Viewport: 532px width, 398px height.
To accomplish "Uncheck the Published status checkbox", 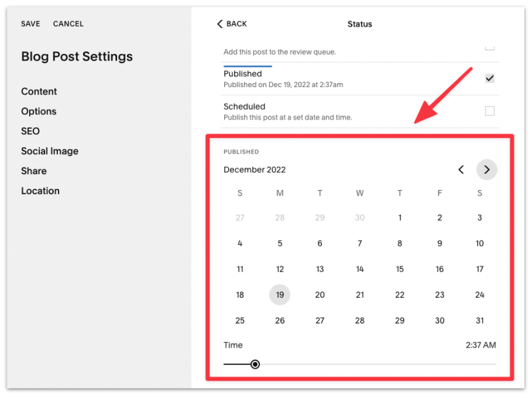I will 489,78.
